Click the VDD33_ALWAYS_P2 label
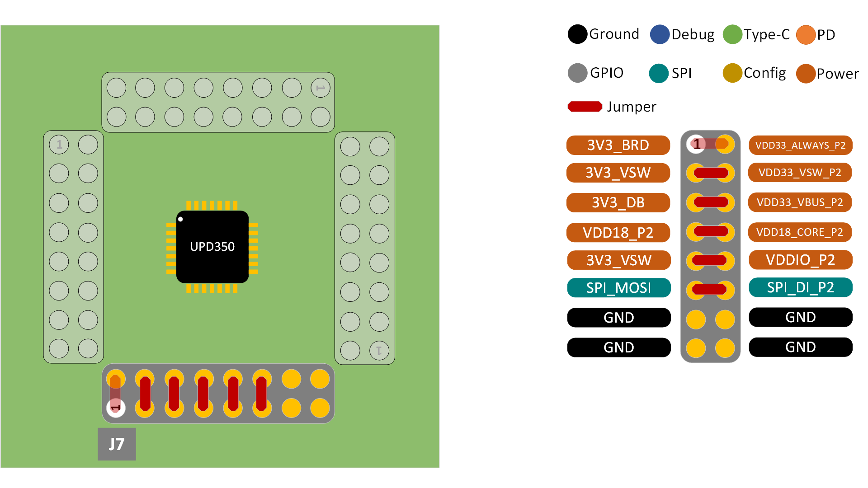Image resolution: width=868 pixels, height=488 pixels. [800, 145]
